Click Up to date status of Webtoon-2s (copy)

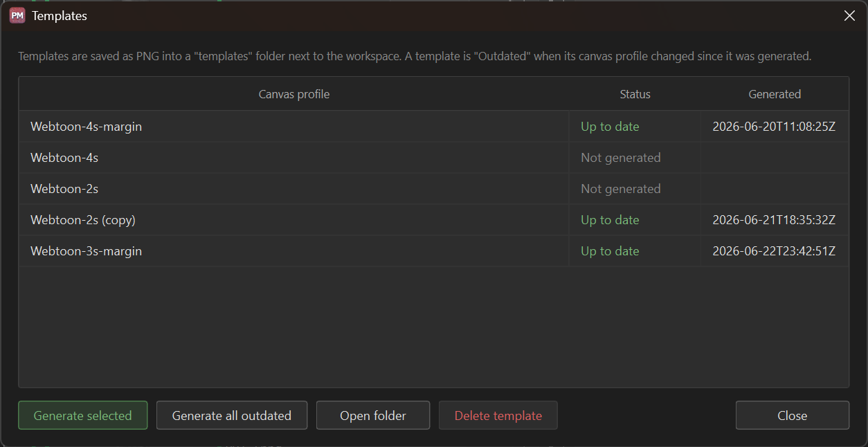point(610,220)
